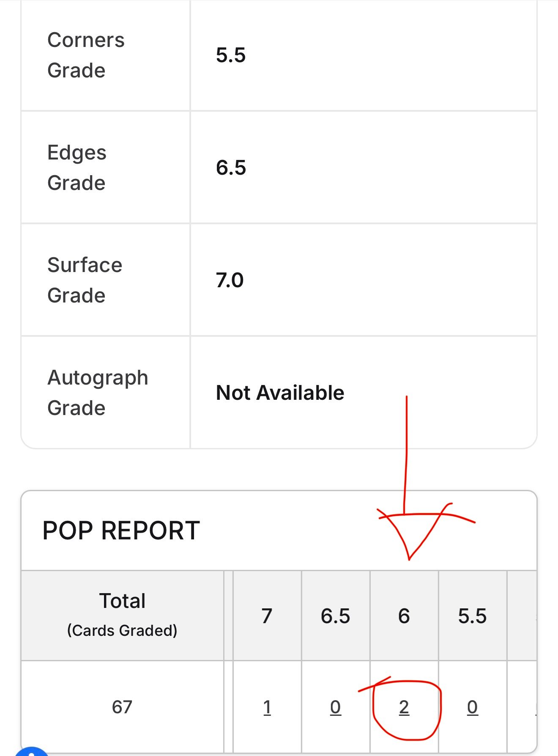Select the Edges Grade value 6.5

[x=231, y=168]
